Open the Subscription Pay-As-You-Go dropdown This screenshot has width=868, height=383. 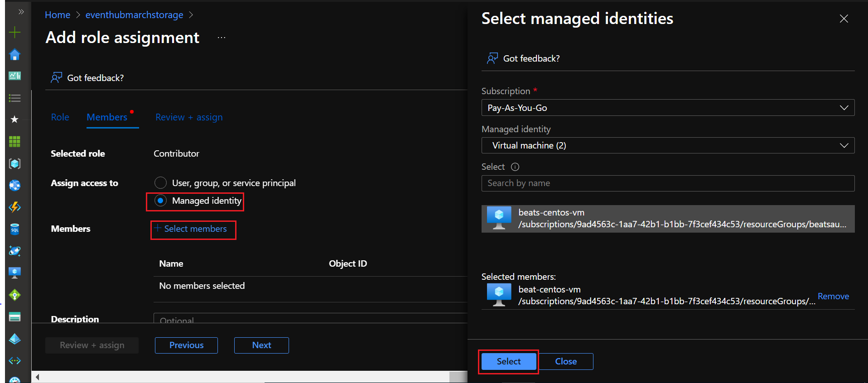click(667, 108)
